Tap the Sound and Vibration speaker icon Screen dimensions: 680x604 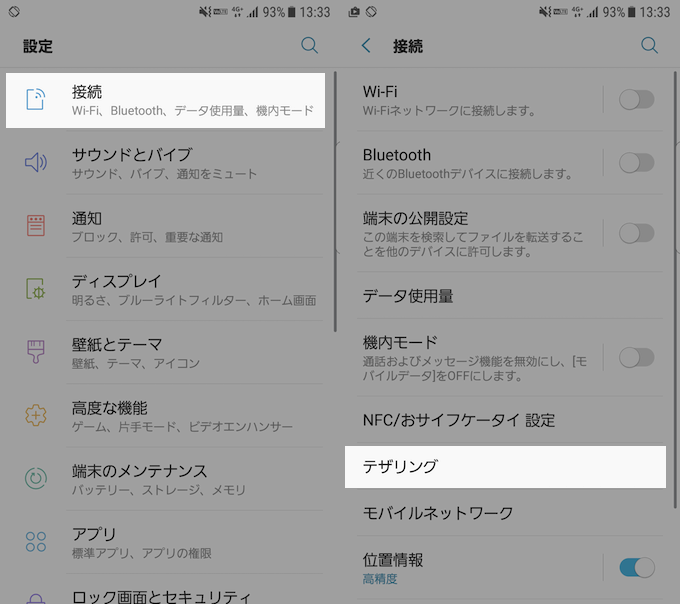click(x=36, y=163)
